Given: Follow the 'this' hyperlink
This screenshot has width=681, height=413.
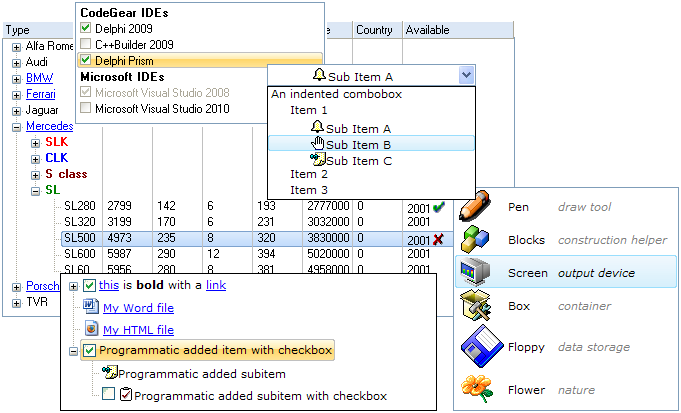Looking at the screenshot, I should click(x=109, y=285).
